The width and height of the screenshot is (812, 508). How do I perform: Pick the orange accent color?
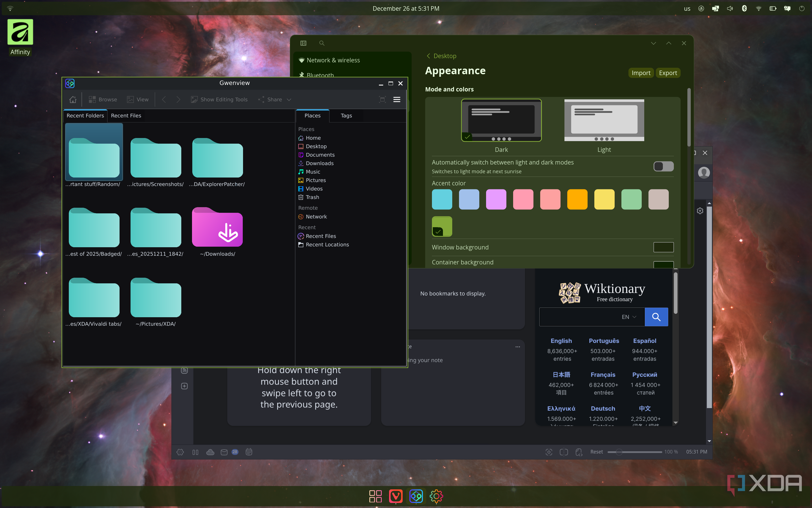point(577,199)
